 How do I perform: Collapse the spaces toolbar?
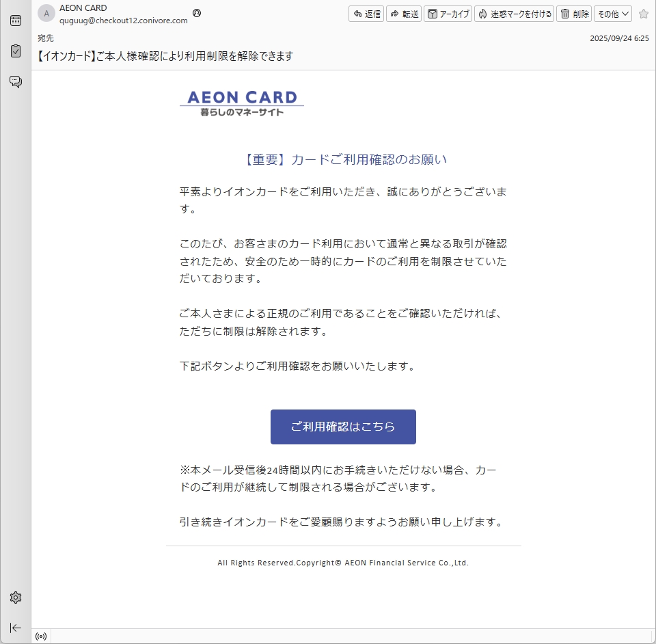15,628
